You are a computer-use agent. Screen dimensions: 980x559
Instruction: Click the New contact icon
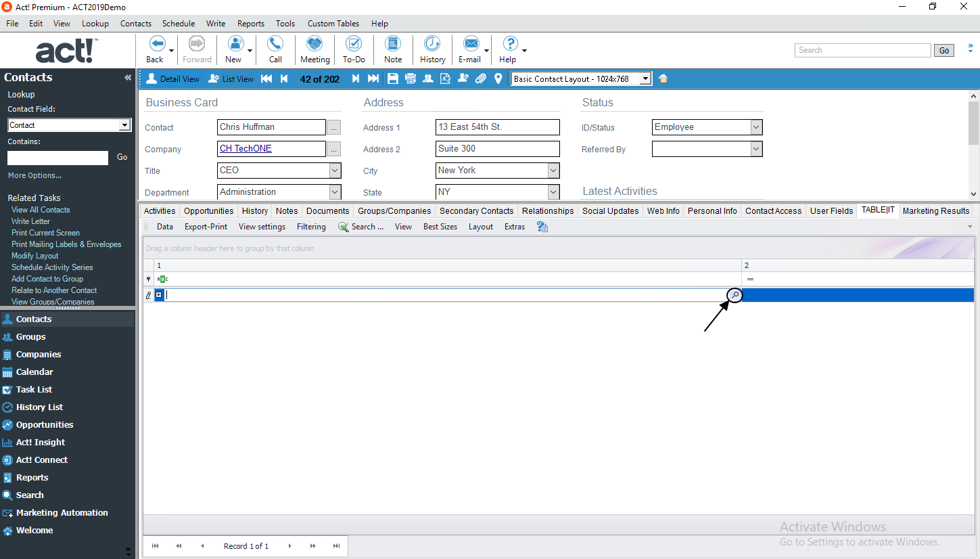pyautogui.click(x=235, y=44)
